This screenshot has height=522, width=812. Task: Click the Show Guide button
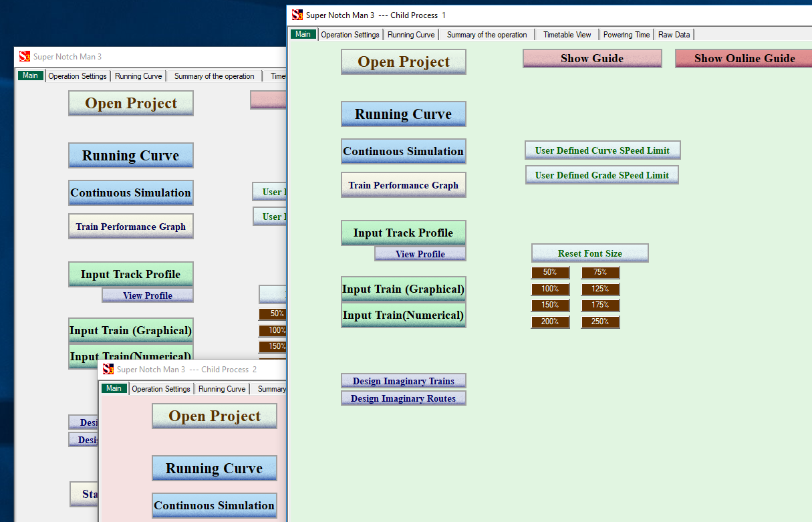(x=592, y=58)
